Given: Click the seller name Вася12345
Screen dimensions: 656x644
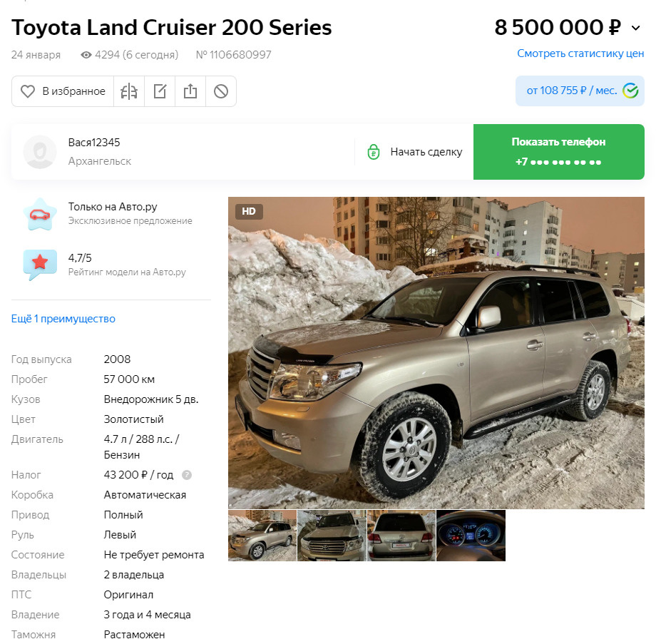Looking at the screenshot, I should point(94,143).
